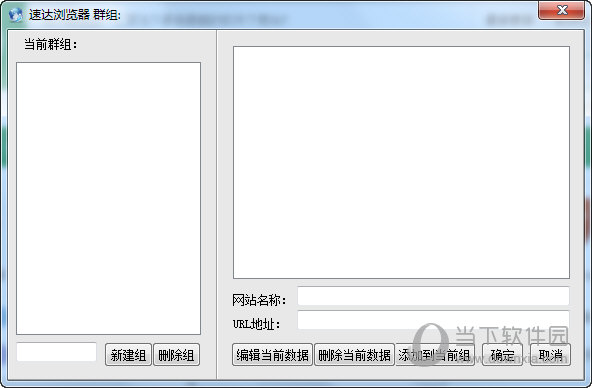Click 添加到当前组 button
The image size is (592, 388).
click(x=435, y=355)
